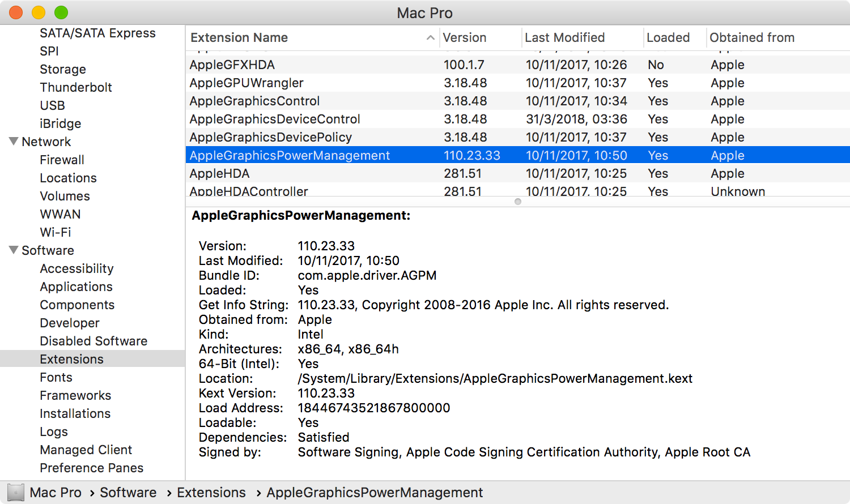Select the AppleGFXHDA extension row

(x=518, y=65)
